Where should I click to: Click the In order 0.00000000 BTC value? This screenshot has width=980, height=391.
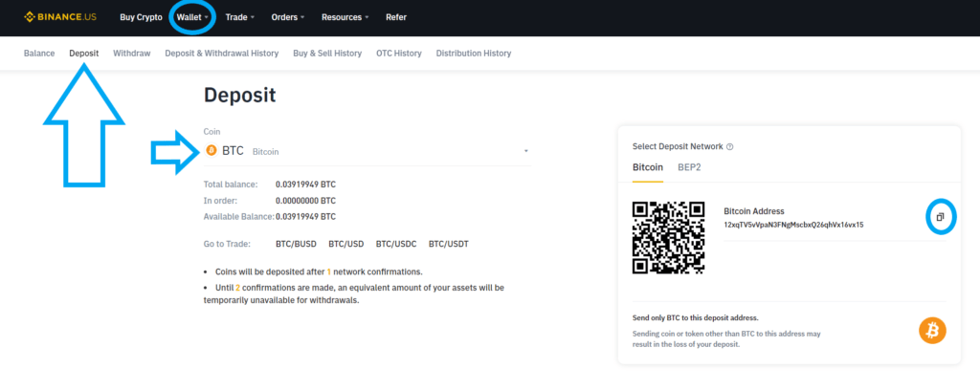[305, 201]
